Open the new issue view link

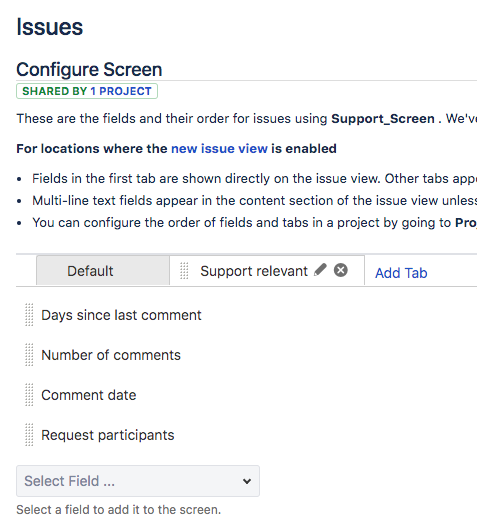coord(219,148)
